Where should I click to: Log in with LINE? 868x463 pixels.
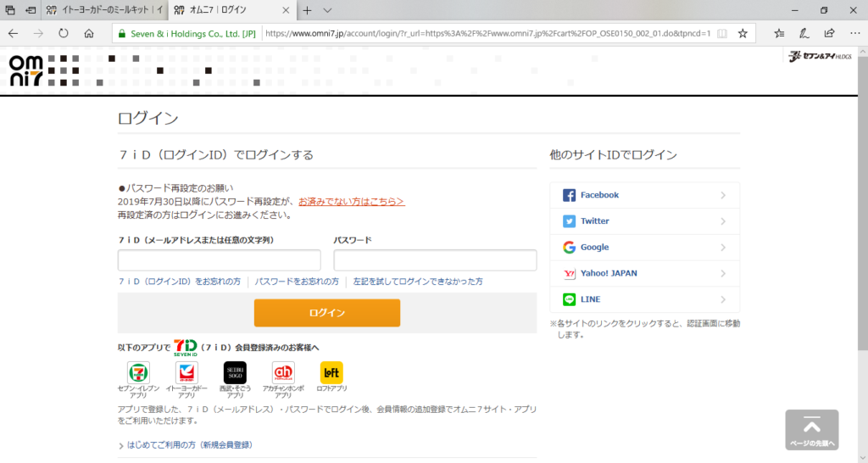pos(645,299)
